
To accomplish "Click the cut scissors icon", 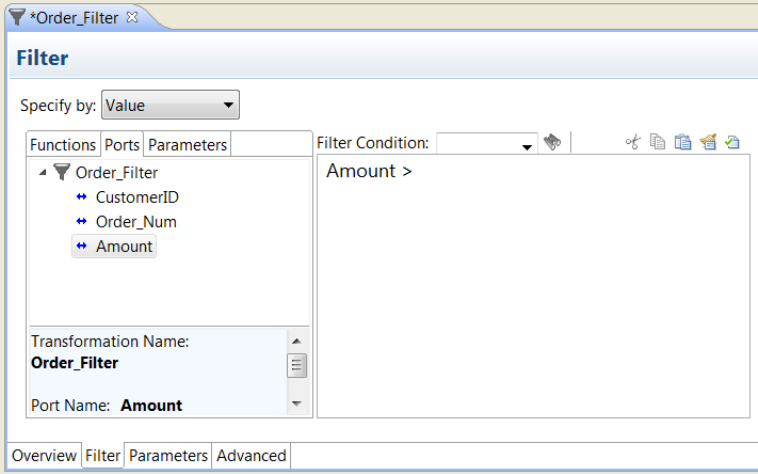I will tap(632, 143).
